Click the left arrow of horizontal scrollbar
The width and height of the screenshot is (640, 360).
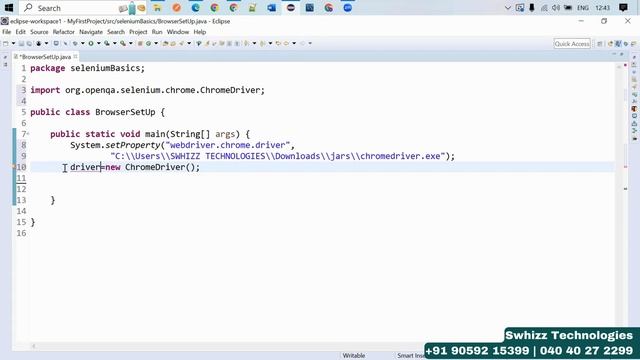34,346
